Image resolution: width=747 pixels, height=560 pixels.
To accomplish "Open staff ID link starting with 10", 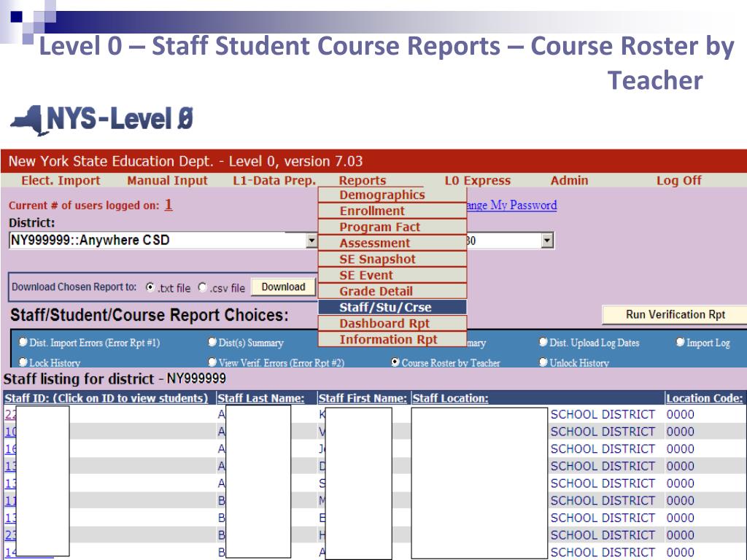I will 10,432.
